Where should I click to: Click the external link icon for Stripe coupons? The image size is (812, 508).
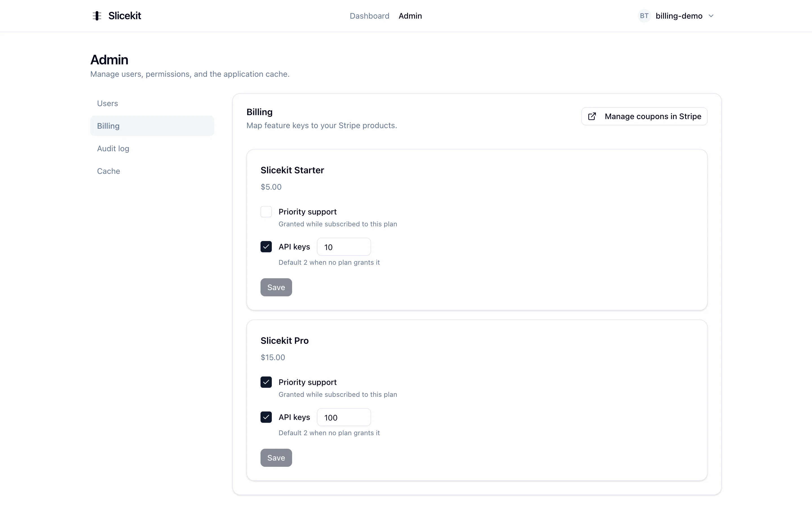click(592, 116)
